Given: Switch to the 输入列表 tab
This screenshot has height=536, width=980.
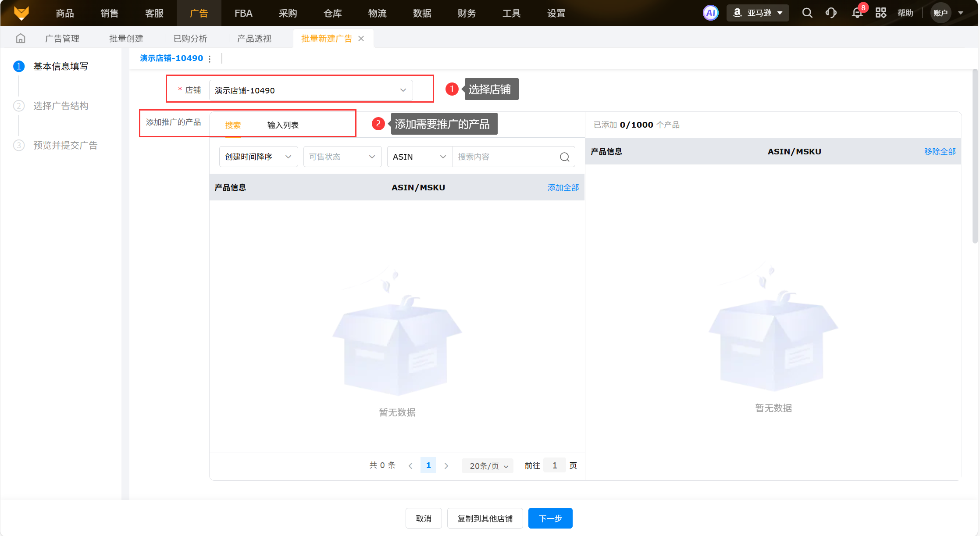Looking at the screenshot, I should [x=283, y=125].
